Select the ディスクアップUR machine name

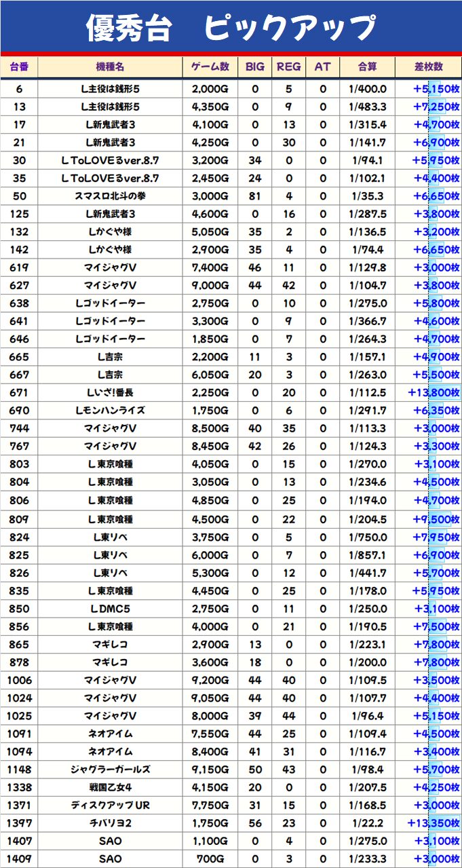coord(110,806)
